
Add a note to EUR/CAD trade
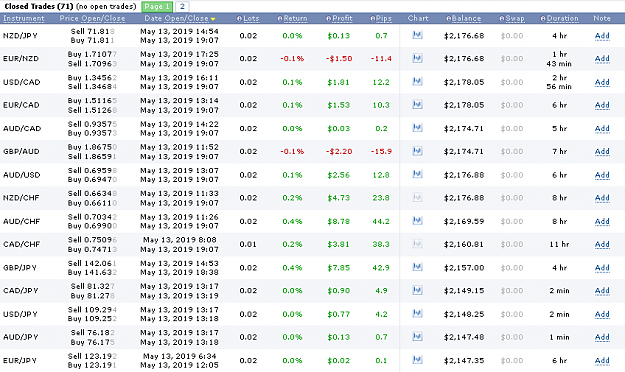pyautogui.click(x=602, y=105)
